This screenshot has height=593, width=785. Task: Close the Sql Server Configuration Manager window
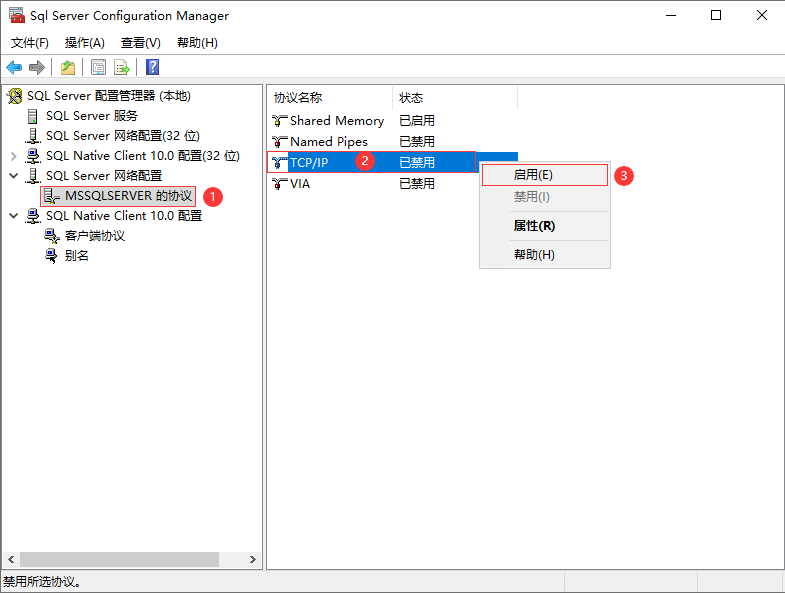coord(761,16)
